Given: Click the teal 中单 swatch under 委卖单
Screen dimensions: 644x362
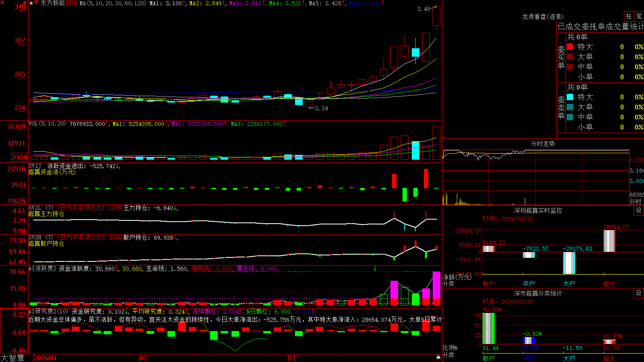Looking at the screenshot, I should 570,117.
